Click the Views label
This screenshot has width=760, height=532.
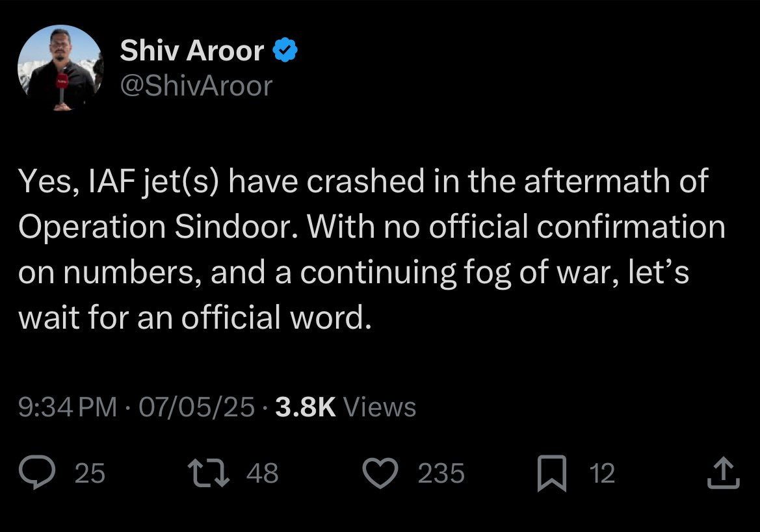point(379,407)
